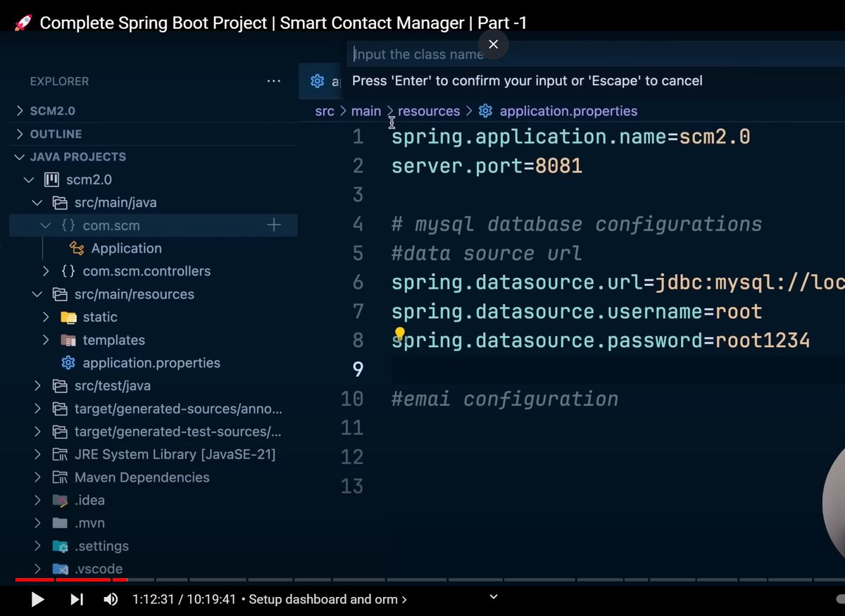Expand target/generated-sources/anno... folder
Image resolution: width=845 pixels, height=616 pixels.
[37, 409]
